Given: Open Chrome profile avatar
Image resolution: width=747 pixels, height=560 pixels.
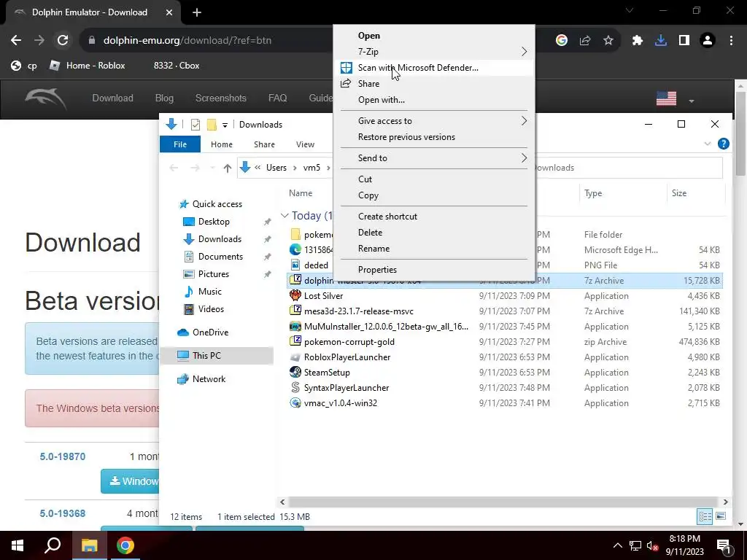Looking at the screenshot, I should (708, 41).
